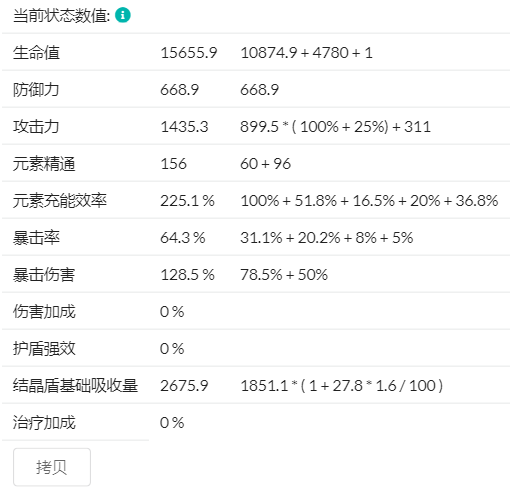Click the 15655.9 生命值 total value
This screenshot has width=520, height=504.
pos(189,53)
